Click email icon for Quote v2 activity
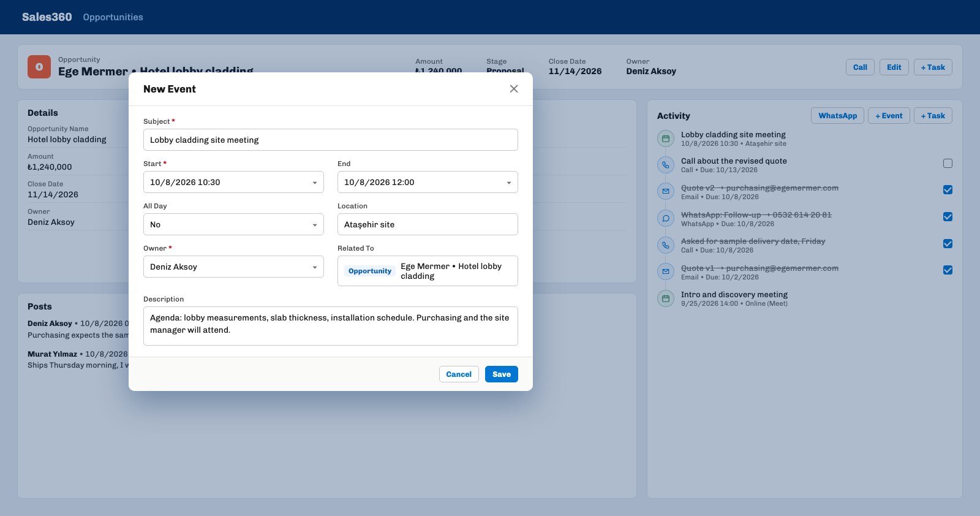Image resolution: width=980 pixels, height=516 pixels. (666, 192)
